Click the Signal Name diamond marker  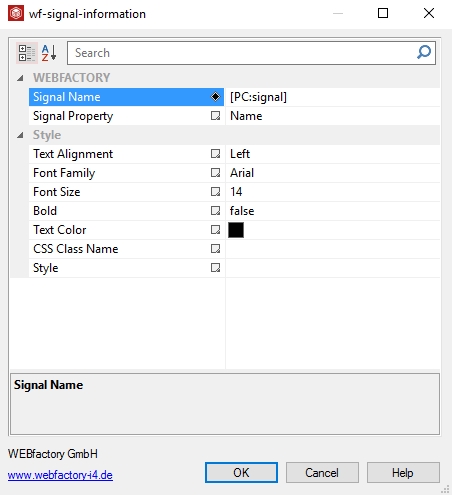coord(215,97)
